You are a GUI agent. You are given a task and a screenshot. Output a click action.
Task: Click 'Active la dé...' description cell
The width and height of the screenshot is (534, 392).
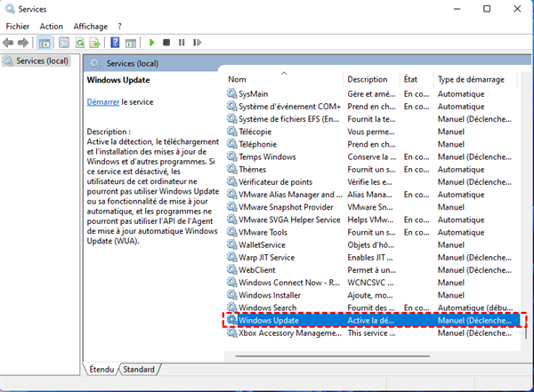coord(370,320)
